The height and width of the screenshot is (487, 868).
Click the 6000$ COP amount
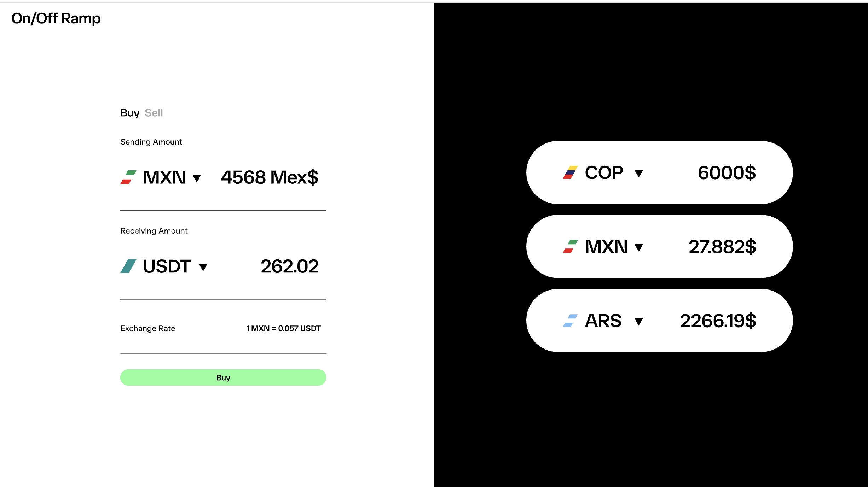click(x=727, y=172)
